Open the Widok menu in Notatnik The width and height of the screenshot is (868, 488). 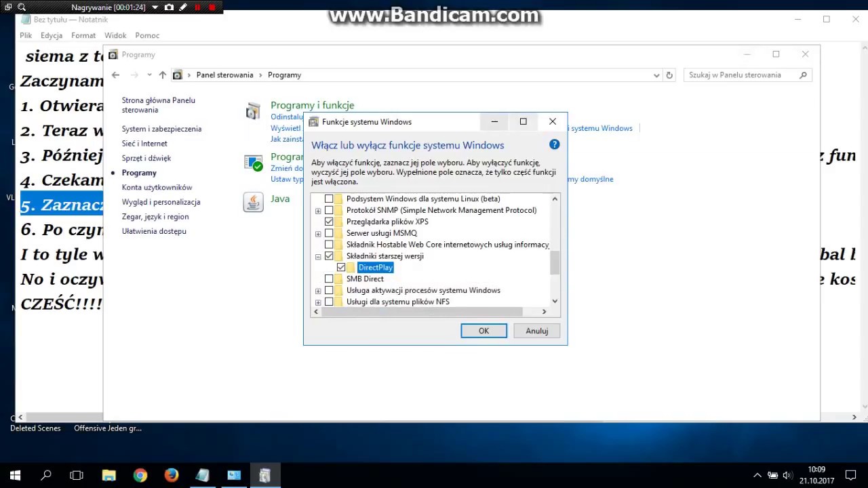point(115,35)
